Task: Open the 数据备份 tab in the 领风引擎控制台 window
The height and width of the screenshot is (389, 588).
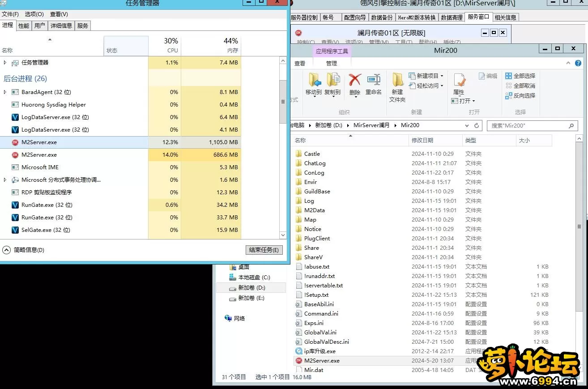Action: click(382, 17)
